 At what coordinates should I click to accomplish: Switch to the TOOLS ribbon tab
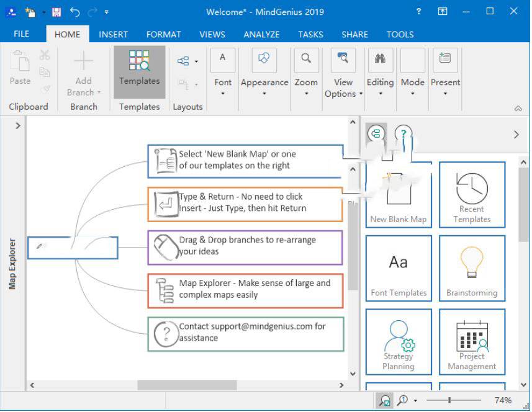coord(400,34)
